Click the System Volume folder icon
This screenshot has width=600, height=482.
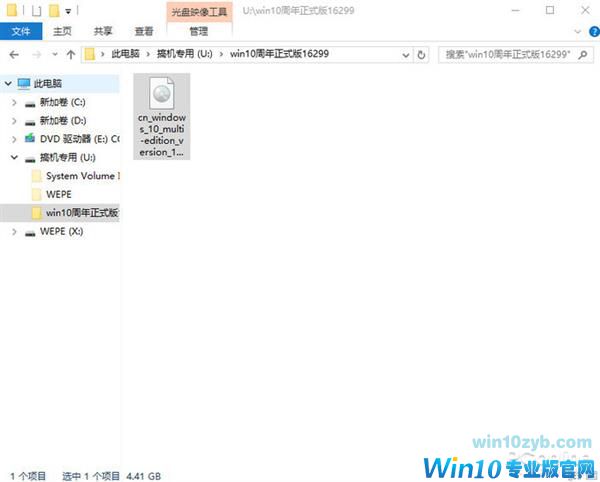[x=37, y=176]
